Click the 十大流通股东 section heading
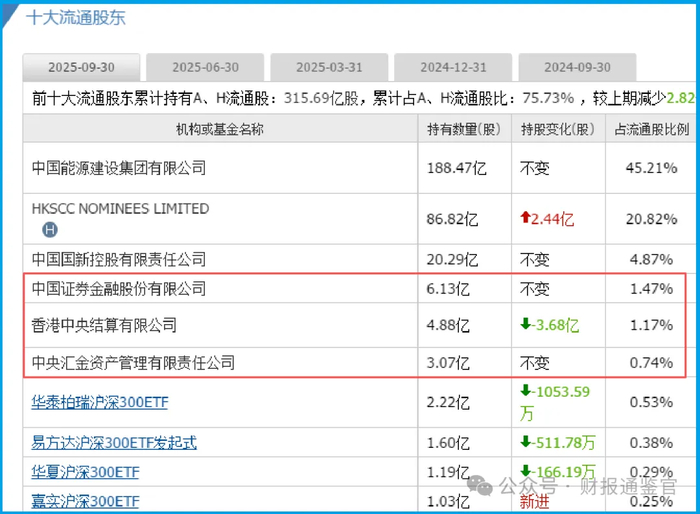This screenshot has height=514, width=700. [x=76, y=18]
